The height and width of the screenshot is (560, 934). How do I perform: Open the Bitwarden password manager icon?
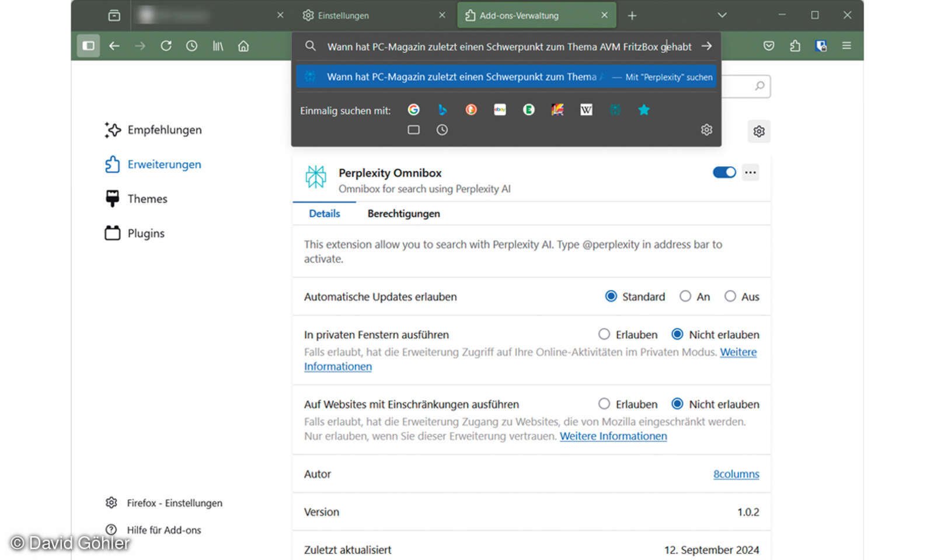pyautogui.click(x=821, y=45)
